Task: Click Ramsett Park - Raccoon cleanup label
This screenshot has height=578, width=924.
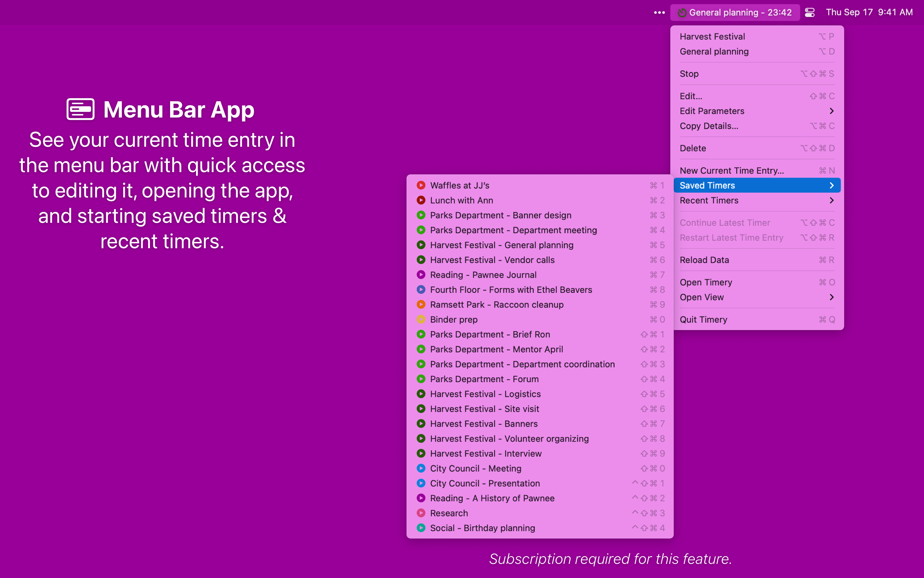Action: 496,305
